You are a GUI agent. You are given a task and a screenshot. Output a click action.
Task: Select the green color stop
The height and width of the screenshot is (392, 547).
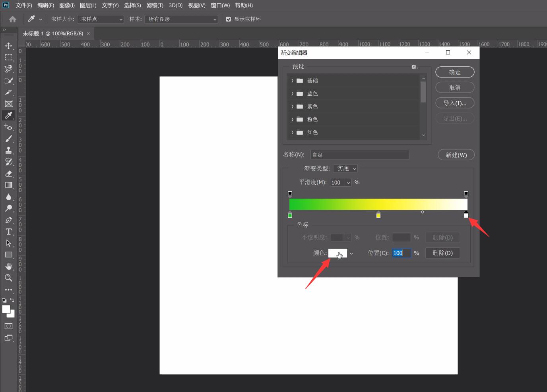tap(290, 215)
